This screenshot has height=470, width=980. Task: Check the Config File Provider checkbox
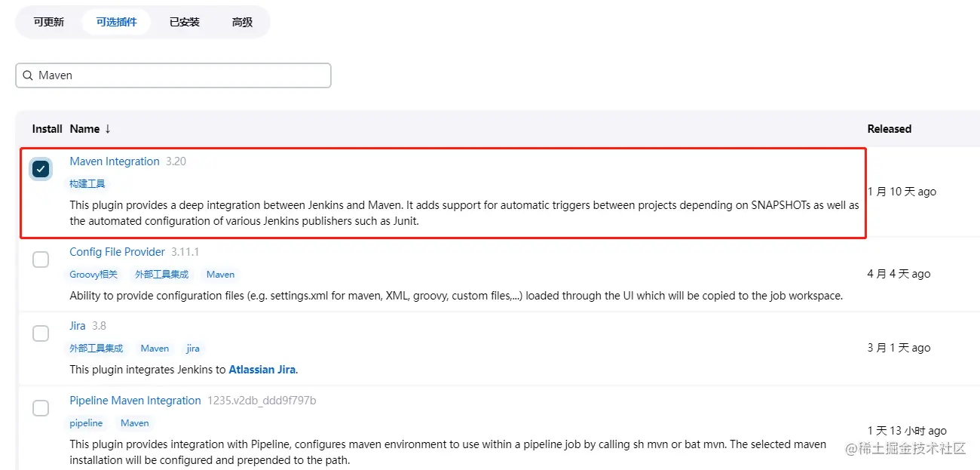pos(41,259)
